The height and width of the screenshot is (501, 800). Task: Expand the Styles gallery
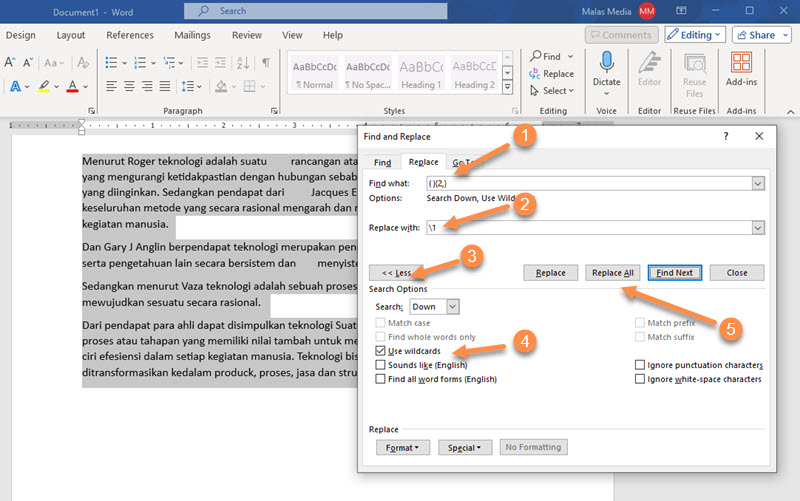tap(508, 88)
